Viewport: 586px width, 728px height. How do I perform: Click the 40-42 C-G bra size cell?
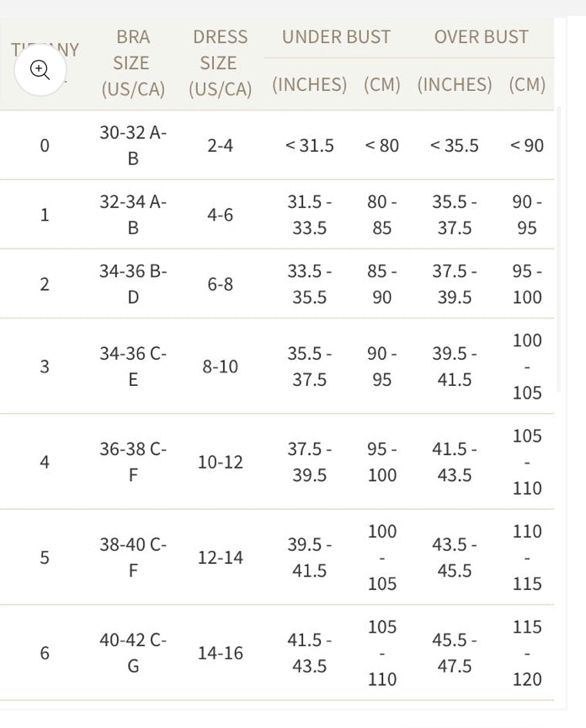[x=133, y=653]
